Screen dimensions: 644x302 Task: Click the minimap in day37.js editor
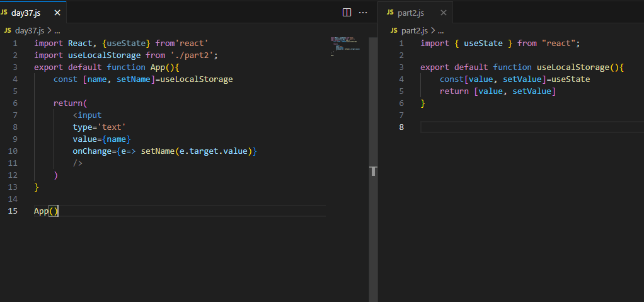tap(345, 46)
